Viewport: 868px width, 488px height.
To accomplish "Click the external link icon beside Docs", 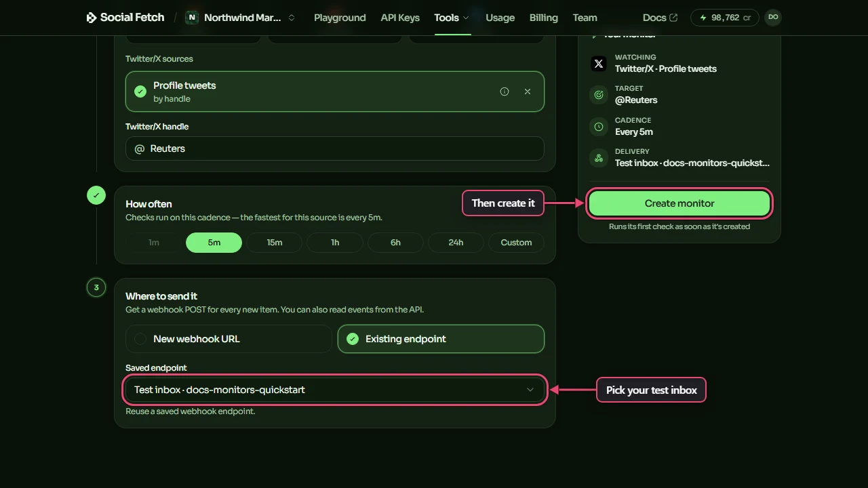I will click(x=673, y=18).
